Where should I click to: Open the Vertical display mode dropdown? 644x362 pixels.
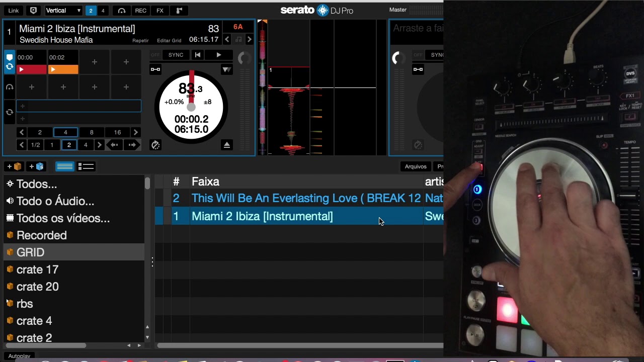[63, 10]
